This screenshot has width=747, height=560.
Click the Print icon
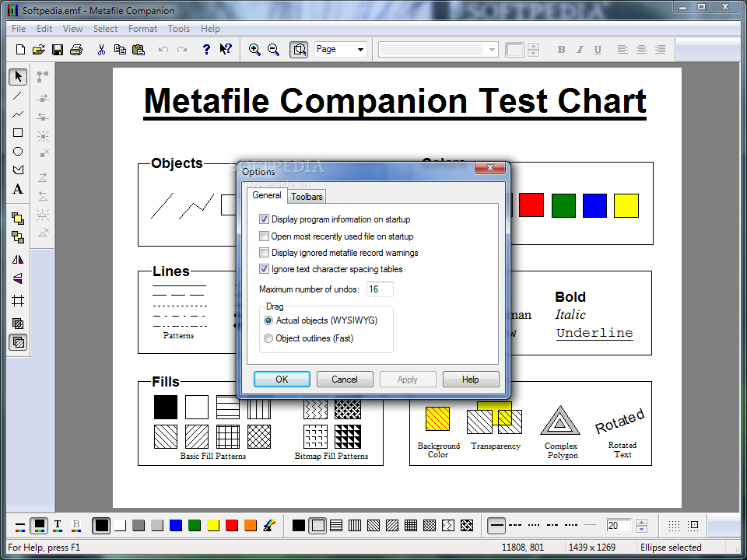point(76,49)
